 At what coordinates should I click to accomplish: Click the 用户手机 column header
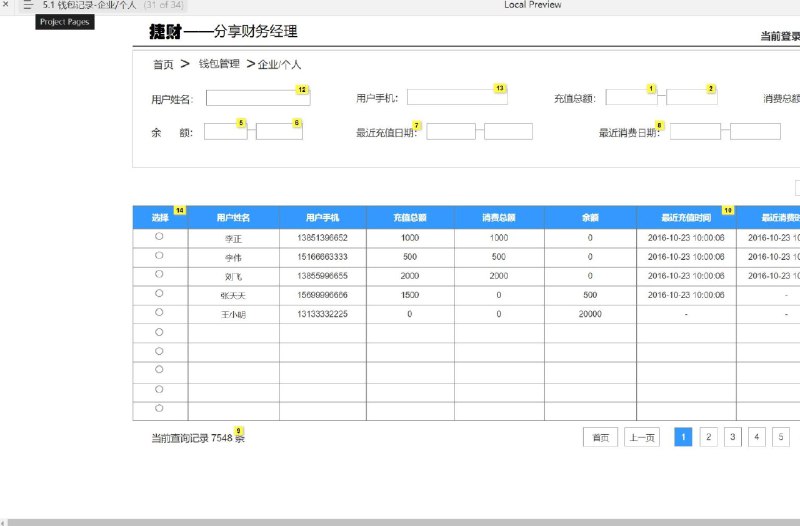(322, 218)
